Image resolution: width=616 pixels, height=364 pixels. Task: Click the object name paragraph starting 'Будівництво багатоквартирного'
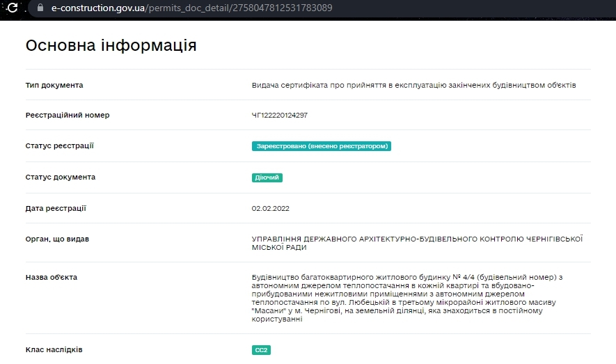[x=407, y=298]
